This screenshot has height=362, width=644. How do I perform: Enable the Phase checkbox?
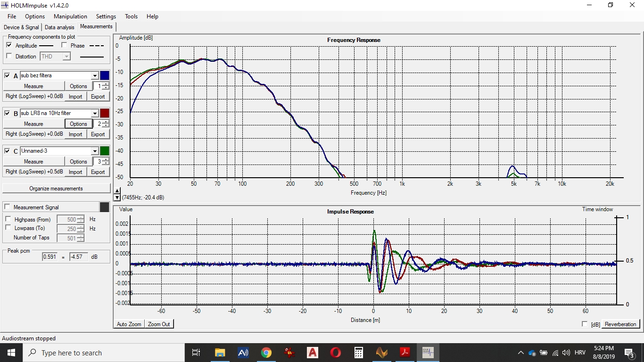65,45
